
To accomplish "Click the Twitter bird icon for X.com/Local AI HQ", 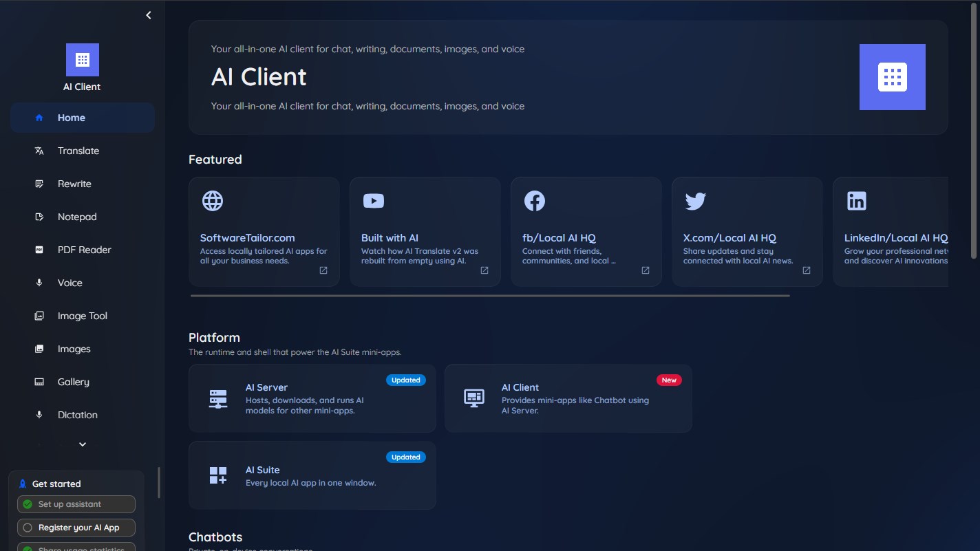I will [x=696, y=201].
